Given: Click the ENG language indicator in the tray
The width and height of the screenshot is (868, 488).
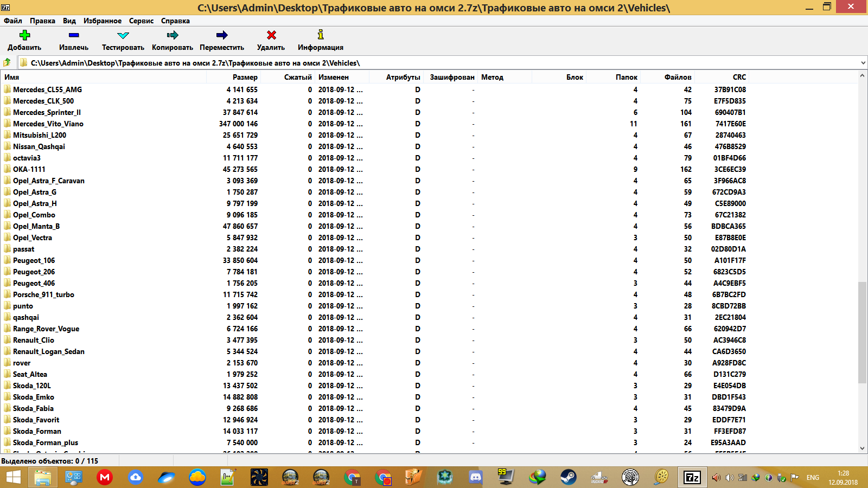Looking at the screenshot, I should point(813,478).
